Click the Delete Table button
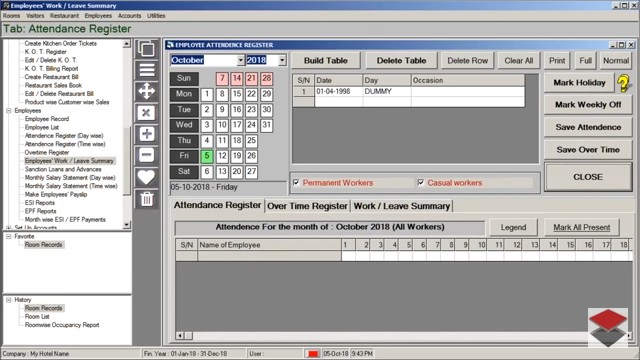Image resolution: width=640 pixels, height=360 pixels. coord(401,60)
